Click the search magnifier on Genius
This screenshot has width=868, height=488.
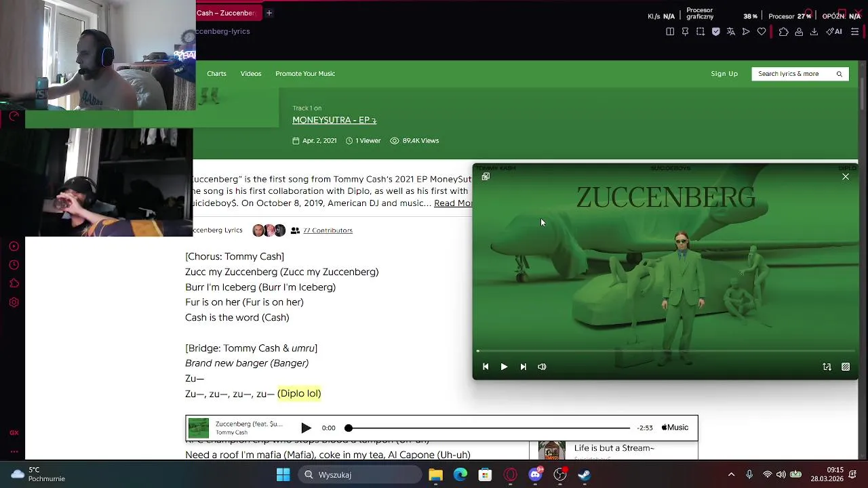coord(840,74)
